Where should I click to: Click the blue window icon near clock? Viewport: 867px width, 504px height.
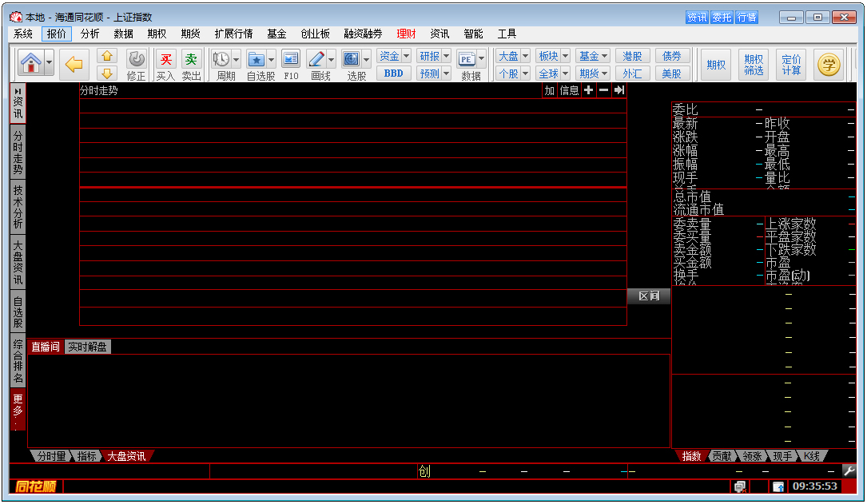[x=778, y=486]
